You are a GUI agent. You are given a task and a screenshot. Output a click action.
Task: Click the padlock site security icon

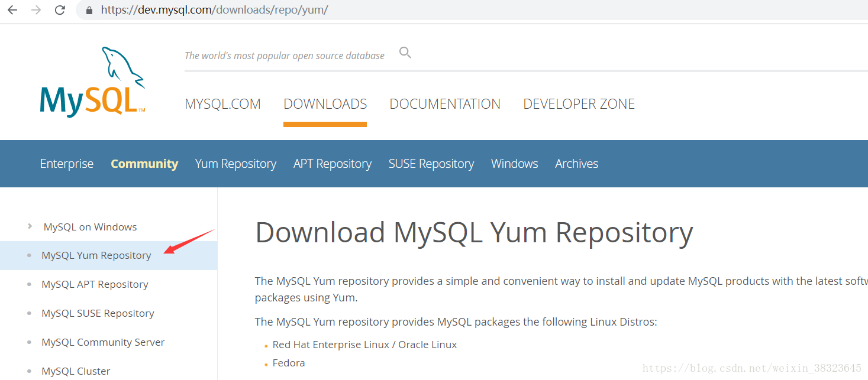tap(90, 10)
